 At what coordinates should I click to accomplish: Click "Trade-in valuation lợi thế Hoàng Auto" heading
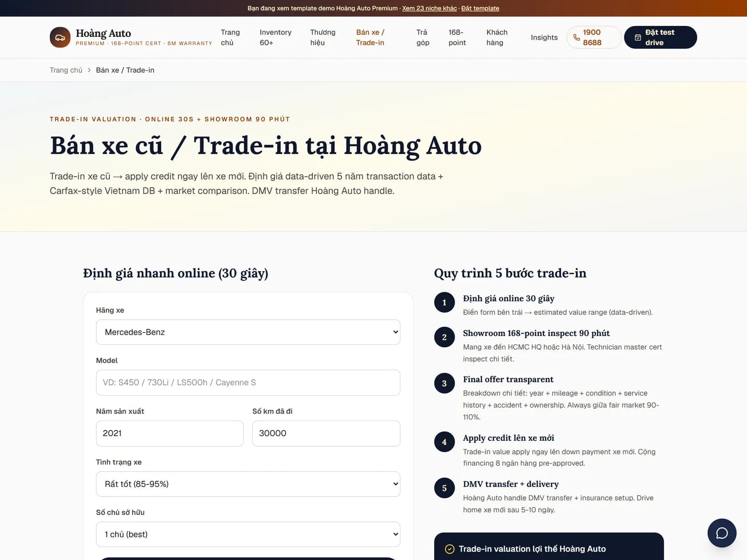[x=532, y=549]
